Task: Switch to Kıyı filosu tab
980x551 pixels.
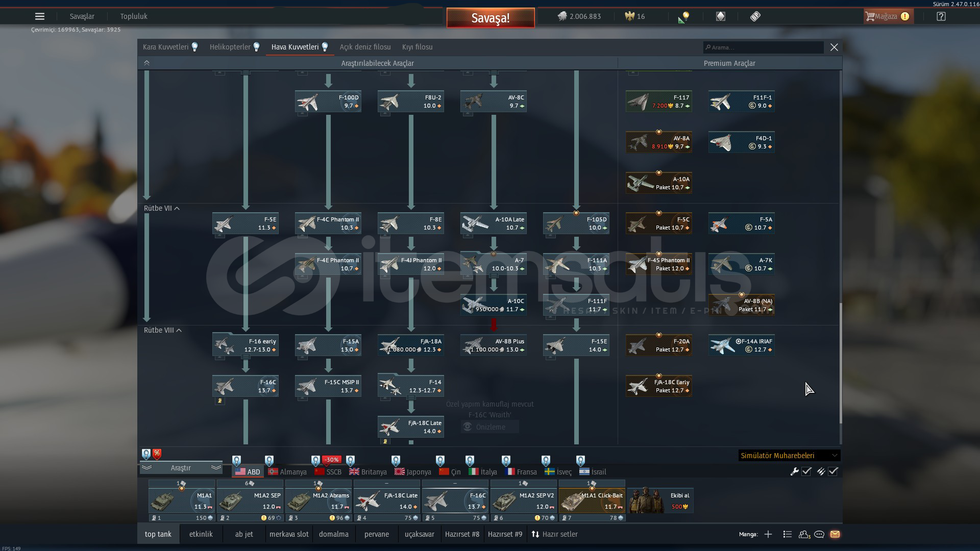Action: 418,47
